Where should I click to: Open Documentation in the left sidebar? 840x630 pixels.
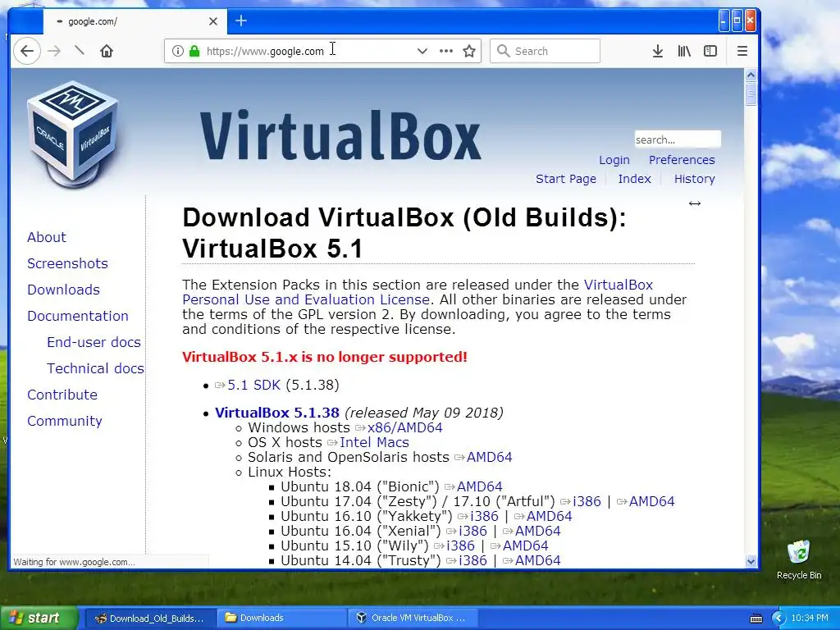78,316
